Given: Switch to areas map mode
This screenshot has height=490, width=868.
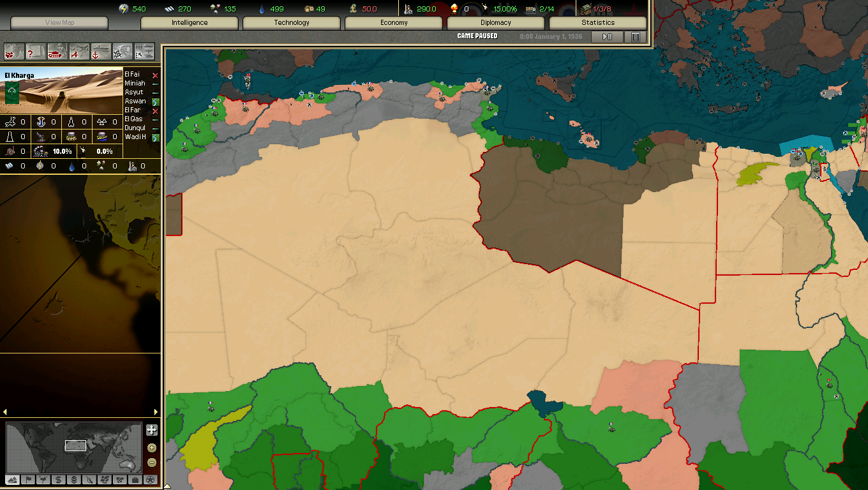Looking at the screenshot, I should [x=119, y=480].
